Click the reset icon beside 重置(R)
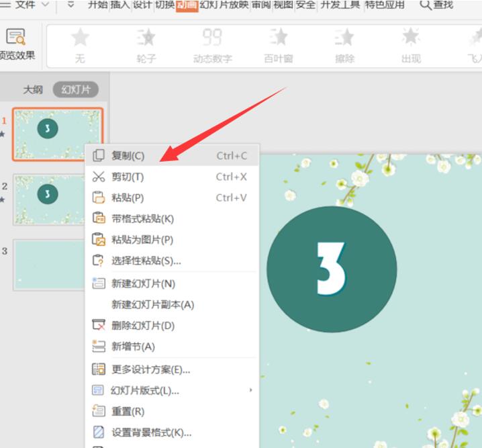The height and width of the screenshot is (448, 482). click(99, 411)
